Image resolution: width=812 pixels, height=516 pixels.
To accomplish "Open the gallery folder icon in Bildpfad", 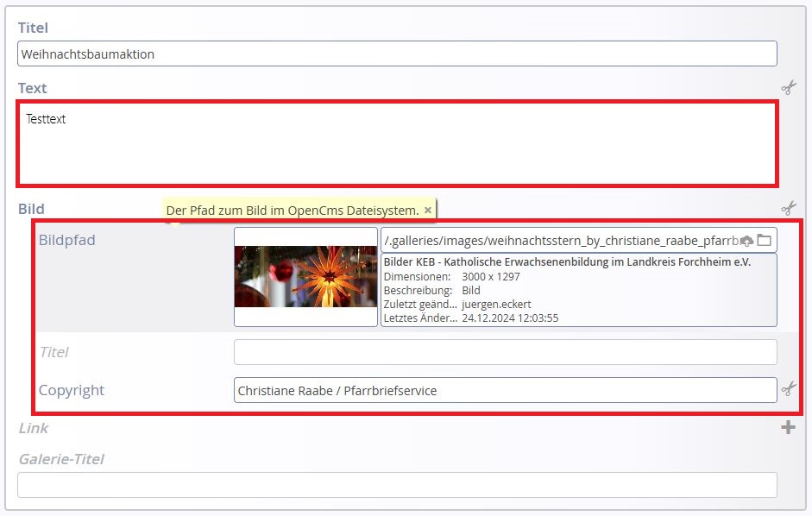I will tap(765, 240).
